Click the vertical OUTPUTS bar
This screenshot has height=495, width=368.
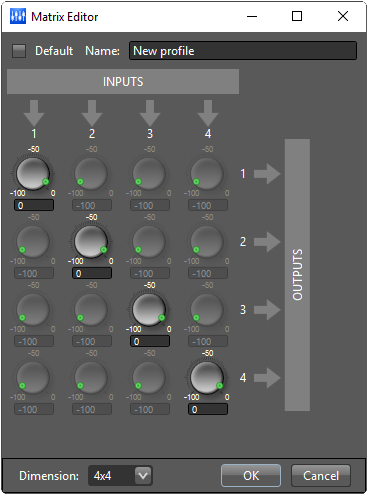tap(297, 275)
